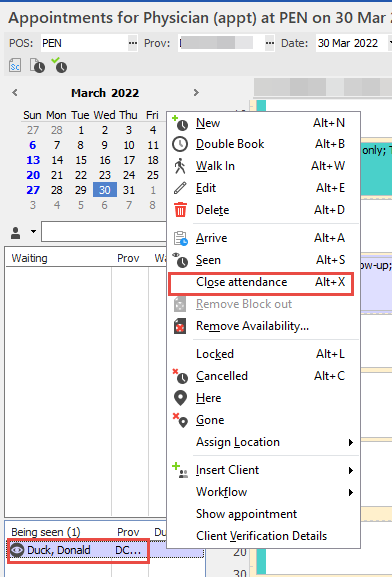
Task: Click the Being seen (1) header
Action: pyautogui.click(x=59, y=532)
